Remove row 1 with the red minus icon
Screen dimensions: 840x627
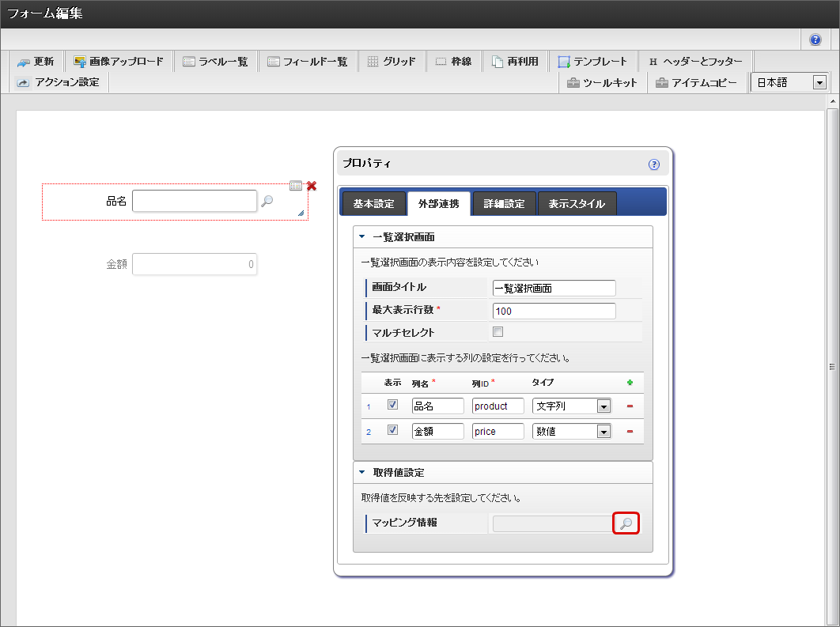tap(630, 407)
